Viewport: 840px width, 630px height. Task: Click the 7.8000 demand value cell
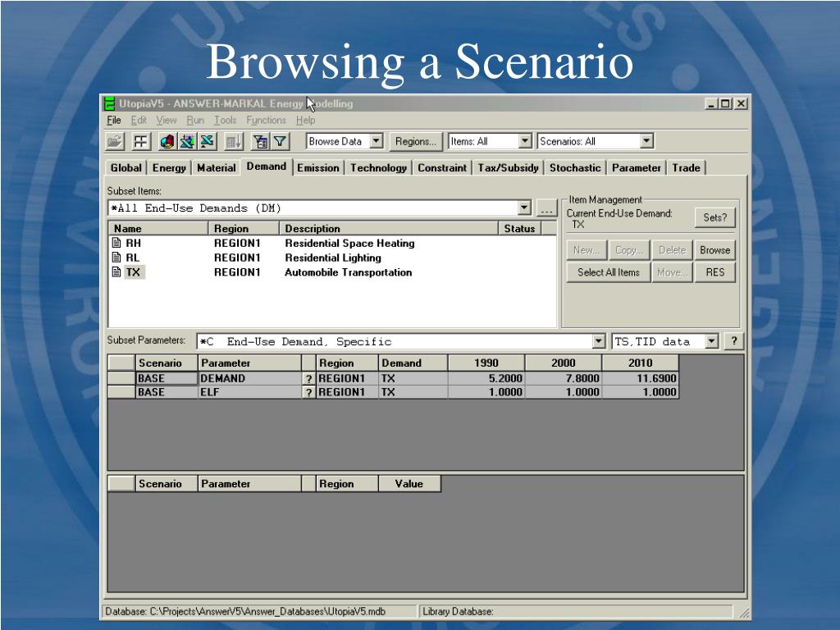pyautogui.click(x=563, y=378)
